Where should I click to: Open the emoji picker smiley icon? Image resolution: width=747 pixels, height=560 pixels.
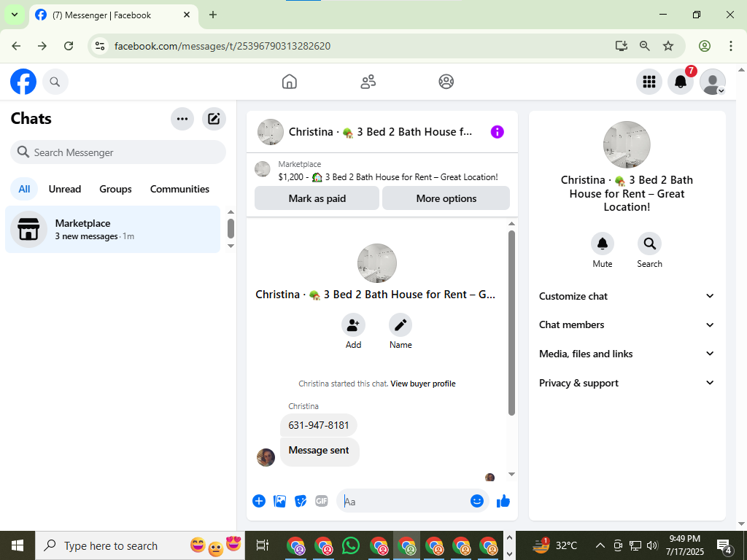(477, 501)
